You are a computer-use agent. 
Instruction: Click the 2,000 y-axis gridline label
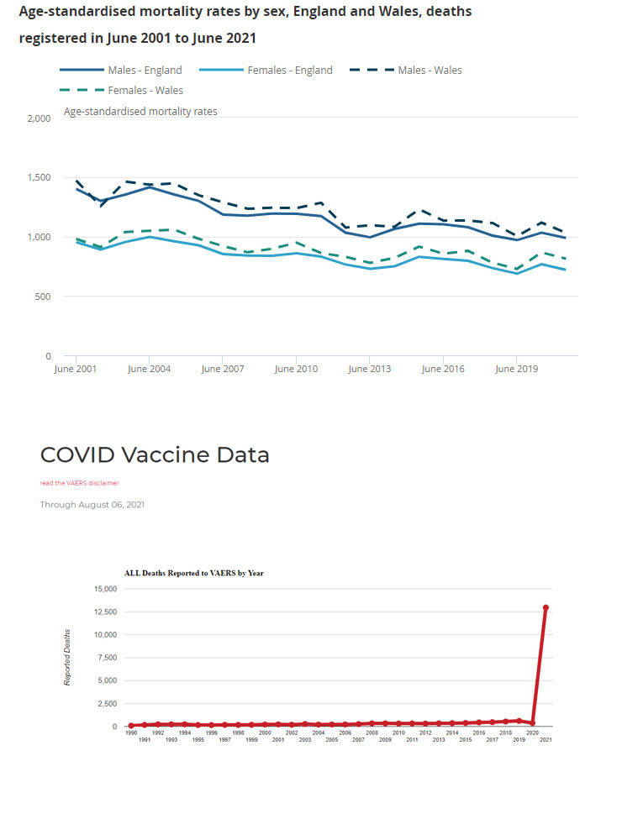pos(39,118)
